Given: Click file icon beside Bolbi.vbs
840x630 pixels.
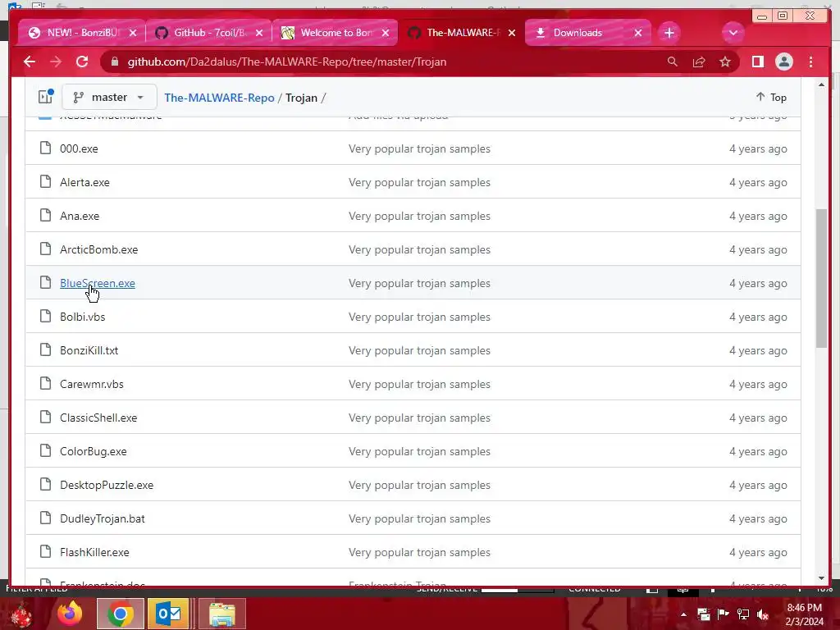Looking at the screenshot, I should click(46, 316).
